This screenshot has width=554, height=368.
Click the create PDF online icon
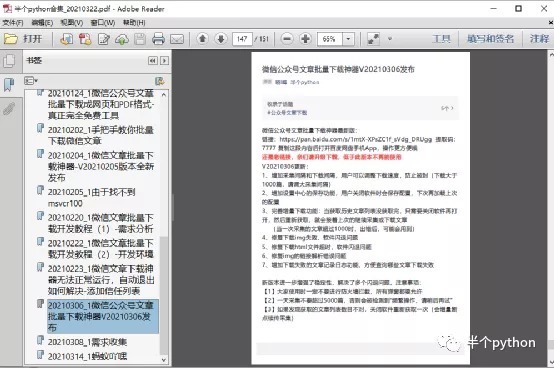click(x=66, y=39)
